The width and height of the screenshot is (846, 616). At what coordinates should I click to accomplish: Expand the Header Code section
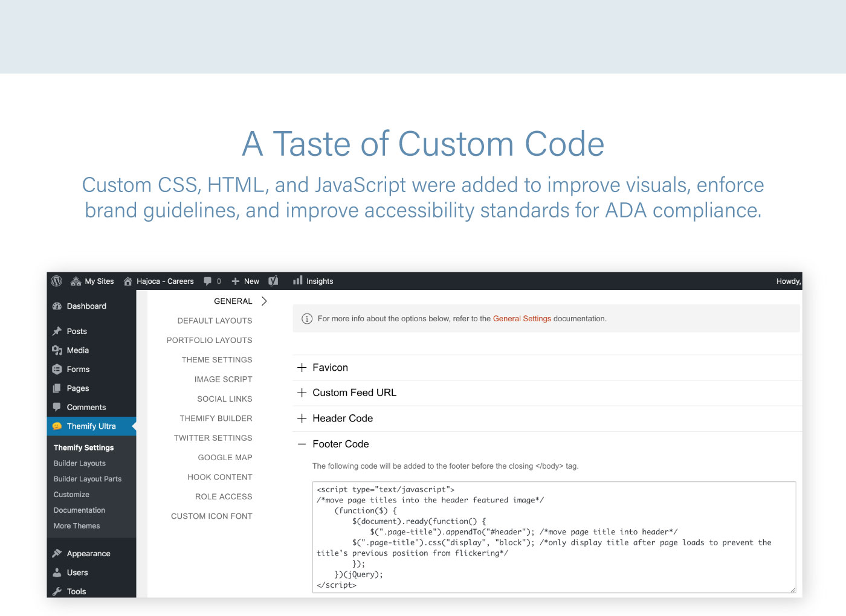point(302,419)
